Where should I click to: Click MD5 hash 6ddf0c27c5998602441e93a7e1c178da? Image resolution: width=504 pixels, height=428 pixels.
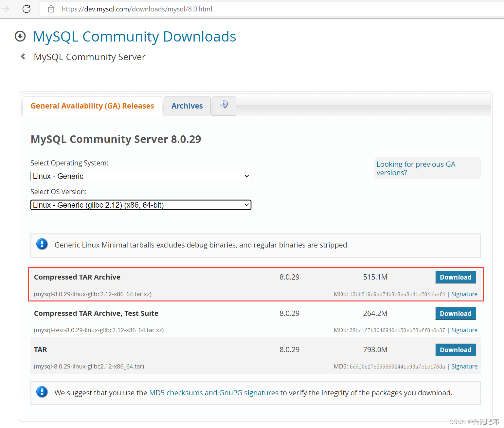tap(397, 367)
